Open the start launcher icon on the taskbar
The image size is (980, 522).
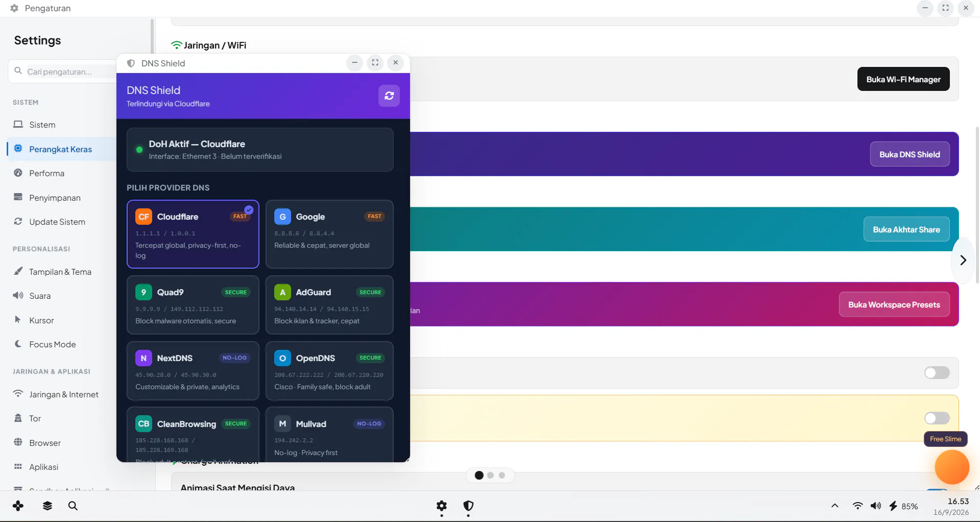[x=18, y=506]
